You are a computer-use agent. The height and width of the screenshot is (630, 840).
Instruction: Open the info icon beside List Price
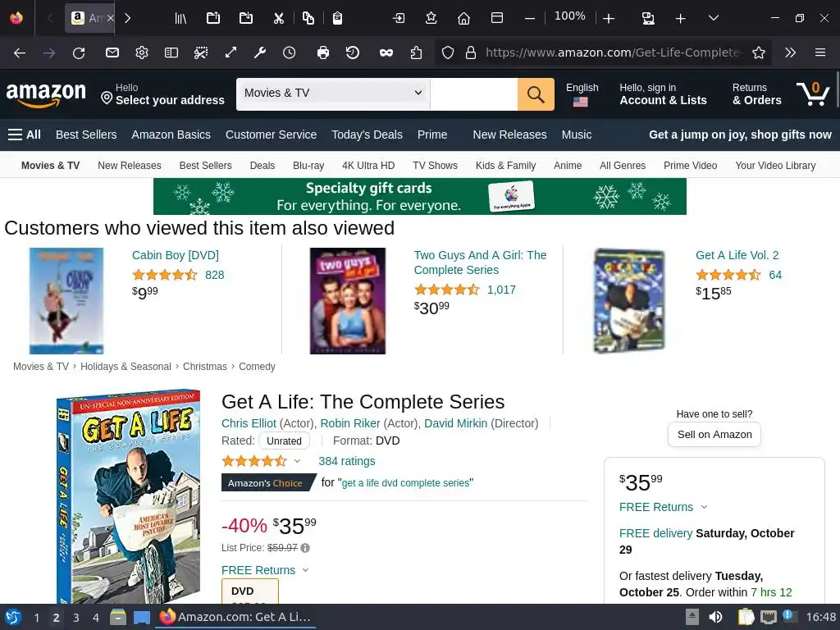(305, 548)
